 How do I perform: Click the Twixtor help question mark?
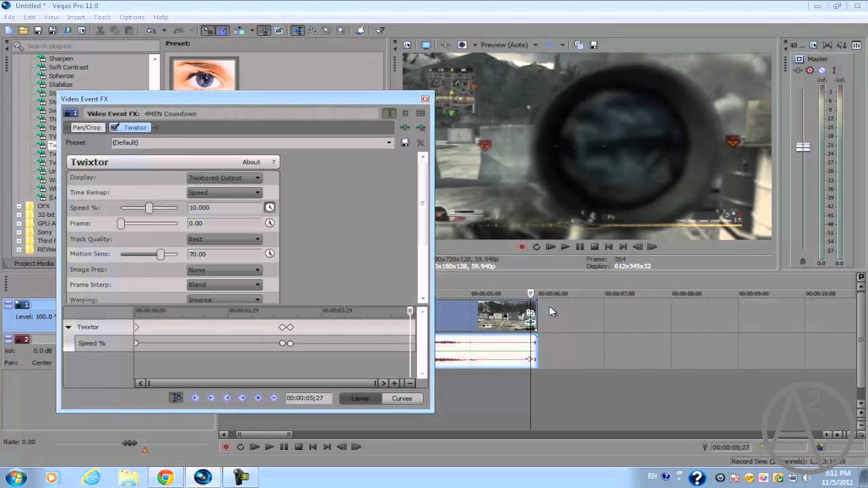pos(273,162)
